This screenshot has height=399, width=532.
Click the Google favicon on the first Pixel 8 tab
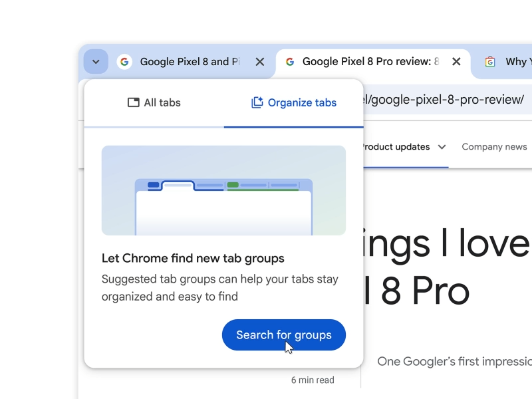pyautogui.click(x=124, y=61)
